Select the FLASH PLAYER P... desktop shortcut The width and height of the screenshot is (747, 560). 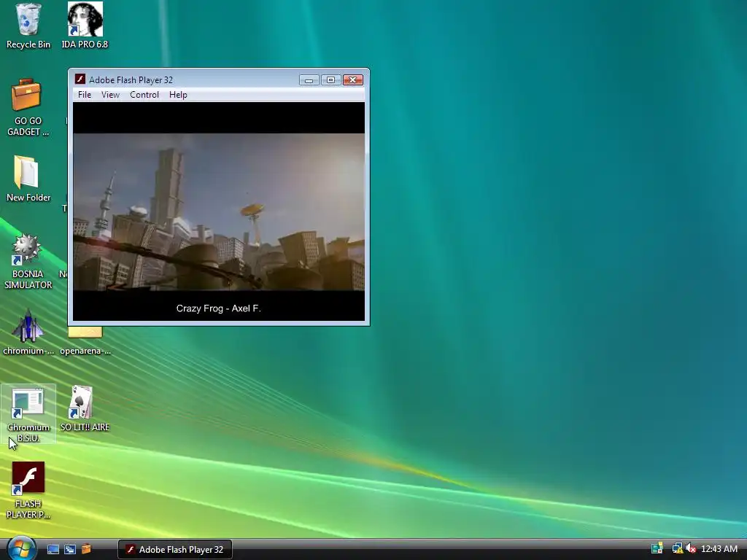[x=28, y=491]
